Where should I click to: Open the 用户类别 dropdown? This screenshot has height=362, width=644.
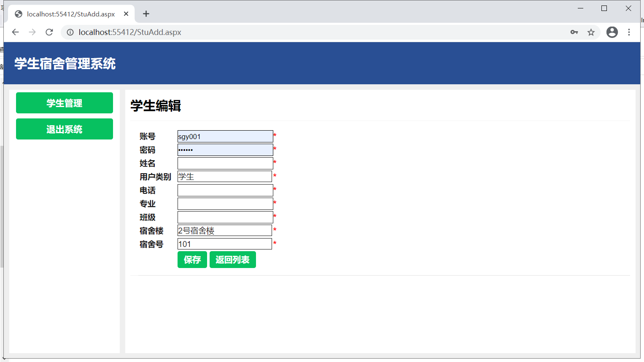tap(224, 177)
